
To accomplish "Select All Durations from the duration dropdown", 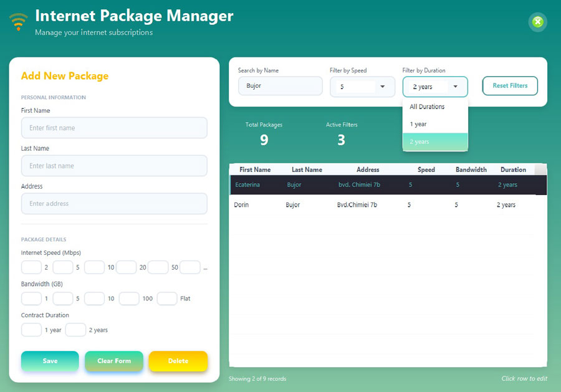I will click(x=435, y=107).
